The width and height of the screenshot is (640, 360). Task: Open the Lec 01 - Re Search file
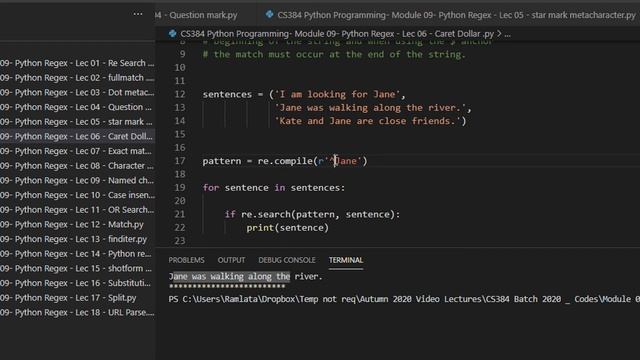(x=77, y=63)
